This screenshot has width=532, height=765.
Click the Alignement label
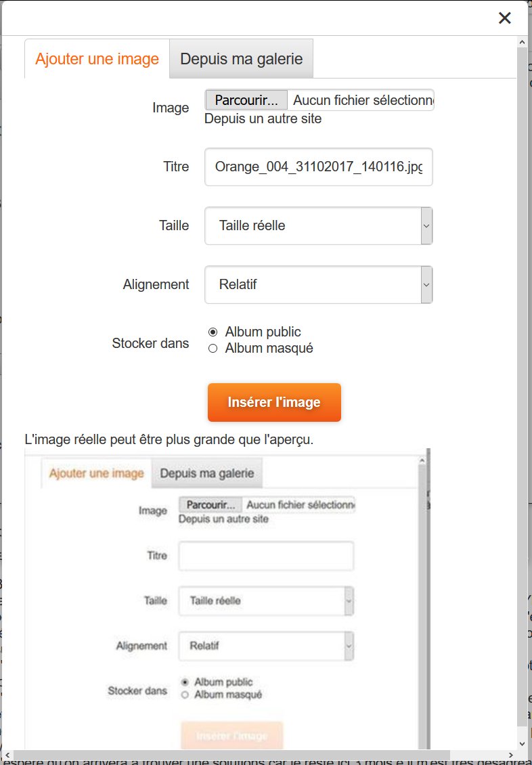tap(156, 284)
